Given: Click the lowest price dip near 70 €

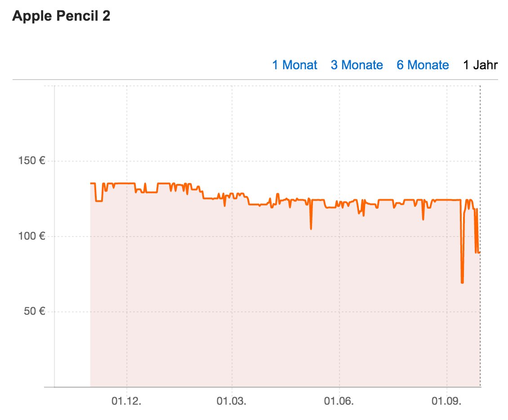Looking at the screenshot, I should click(x=462, y=282).
